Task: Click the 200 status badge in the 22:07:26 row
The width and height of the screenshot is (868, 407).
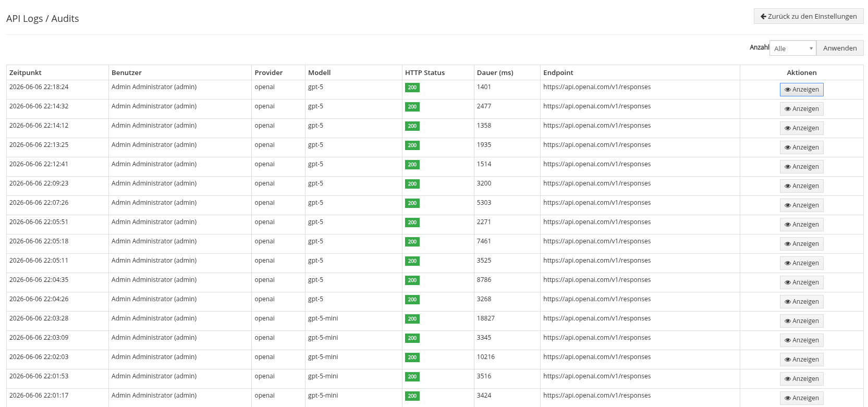Action: coord(412,203)
